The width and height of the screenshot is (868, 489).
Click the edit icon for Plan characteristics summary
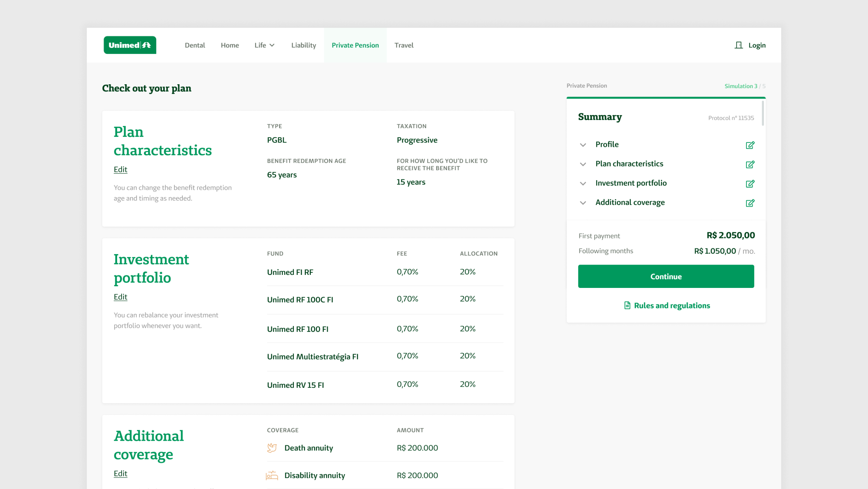click(x=750, y=164)
